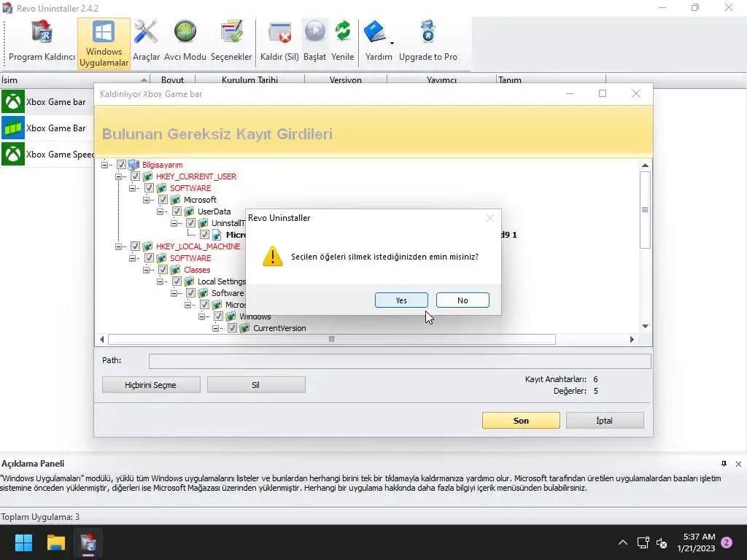Collapse the HKEY_LOCAL_MACHINE node
Viewport: 747px width, 560px height.
click(x=118, y=246)
